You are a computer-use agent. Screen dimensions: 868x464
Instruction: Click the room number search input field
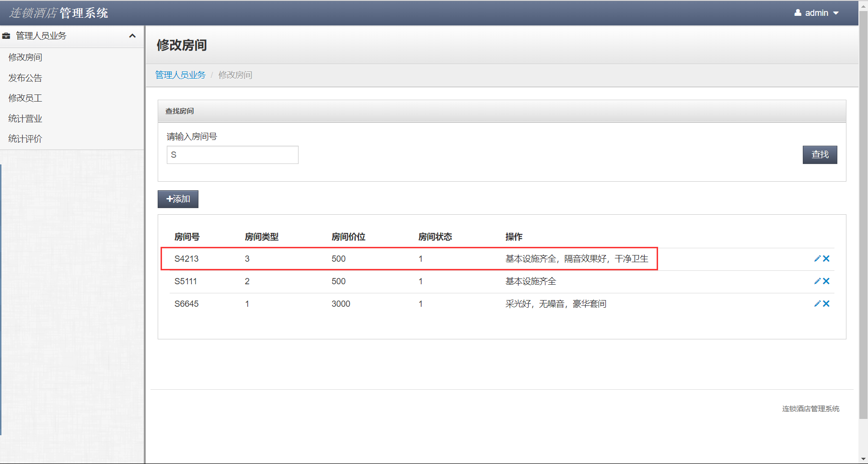click(232, 154)
